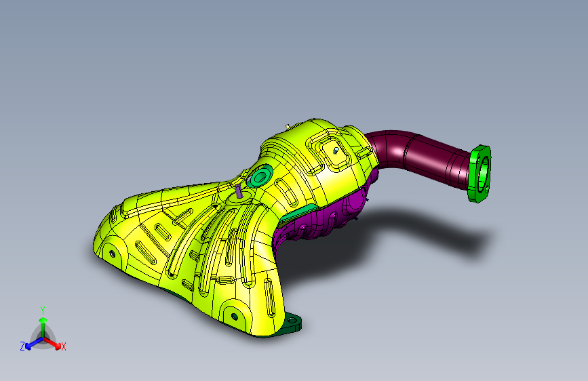The height and width of the screenshot is (381, 588).
Task: Click the red X axis of the triad
Action: [x=52, y=343]
